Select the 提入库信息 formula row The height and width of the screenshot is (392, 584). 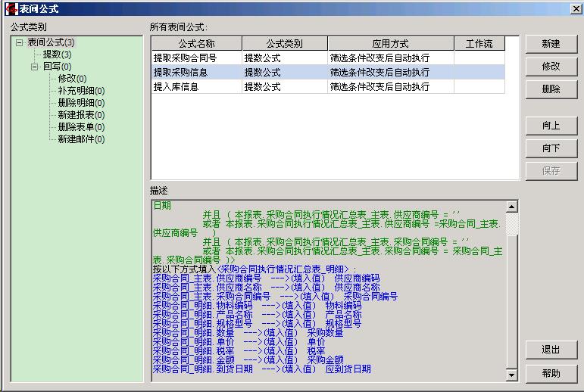[196, 87]
